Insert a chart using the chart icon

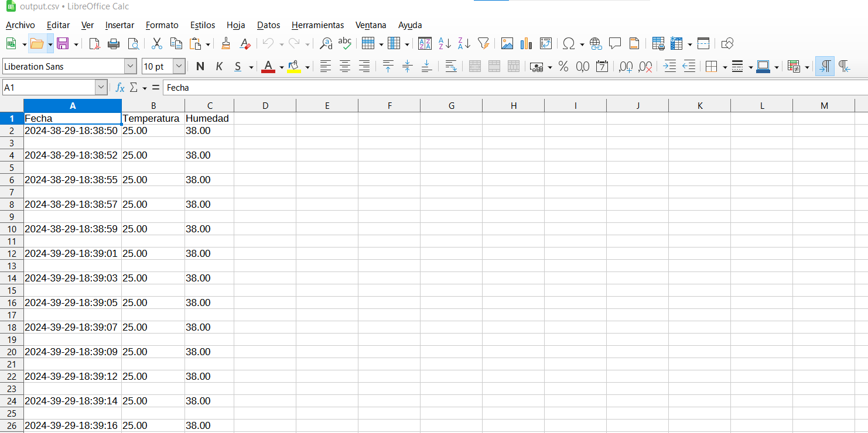tap(526, 44)
